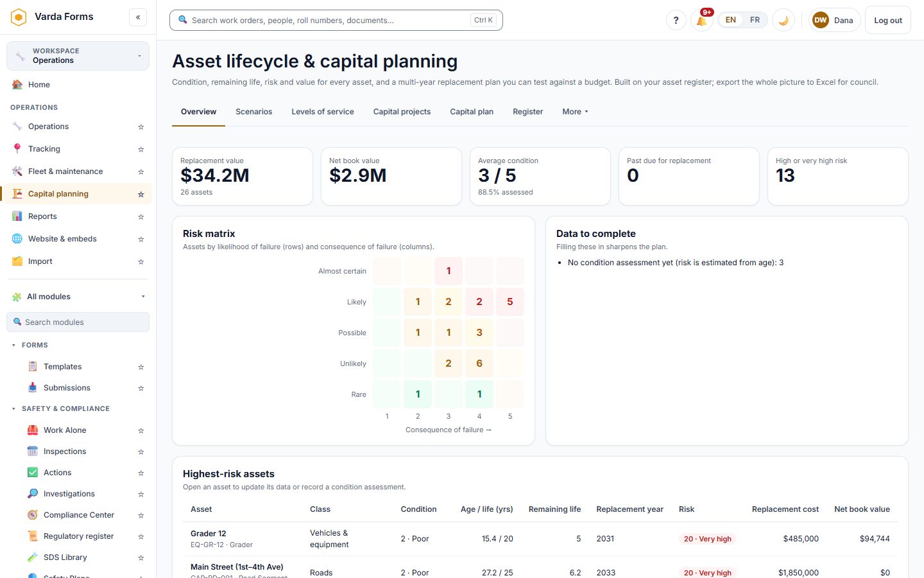The image size is (924, 578).
Task: Switch to the Scenarios tab
Action: point(254,112)
